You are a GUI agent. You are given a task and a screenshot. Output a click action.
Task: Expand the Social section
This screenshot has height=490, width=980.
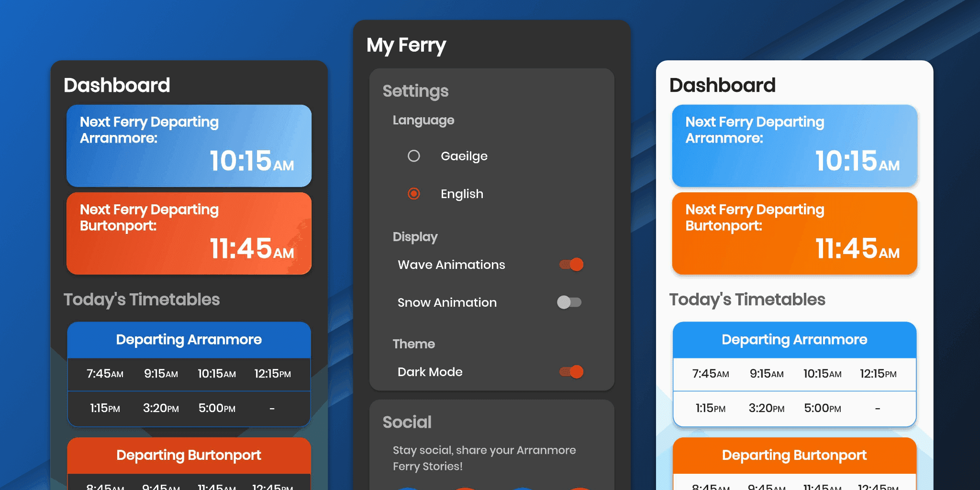407,422
